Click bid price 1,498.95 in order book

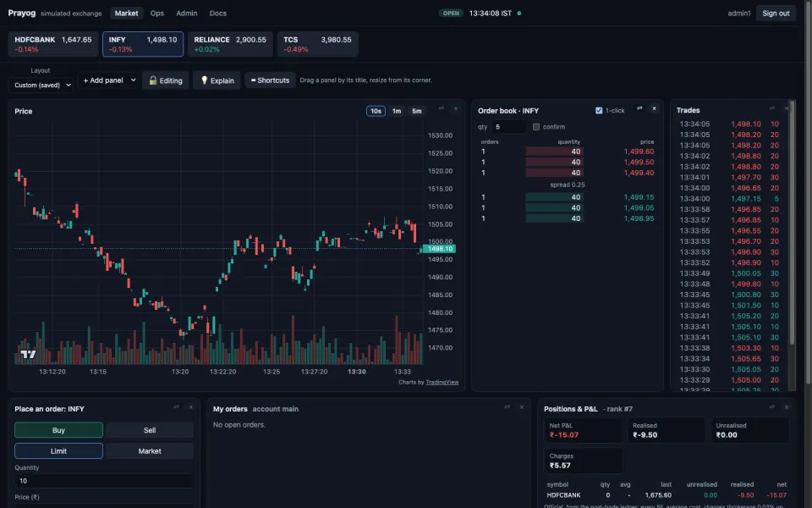click(x=639, y=218)
